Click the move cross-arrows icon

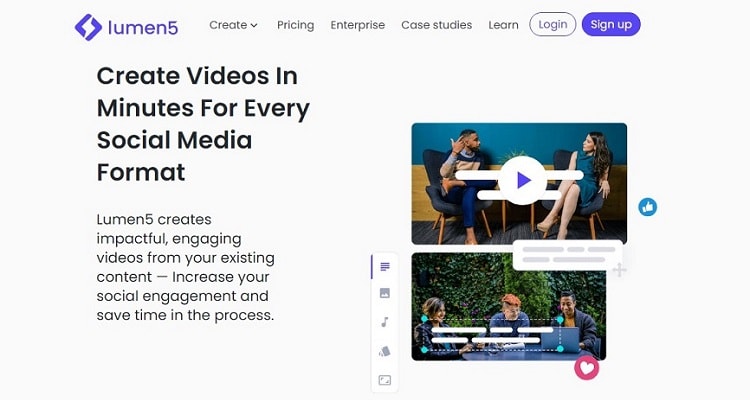[x=619, y=270]
